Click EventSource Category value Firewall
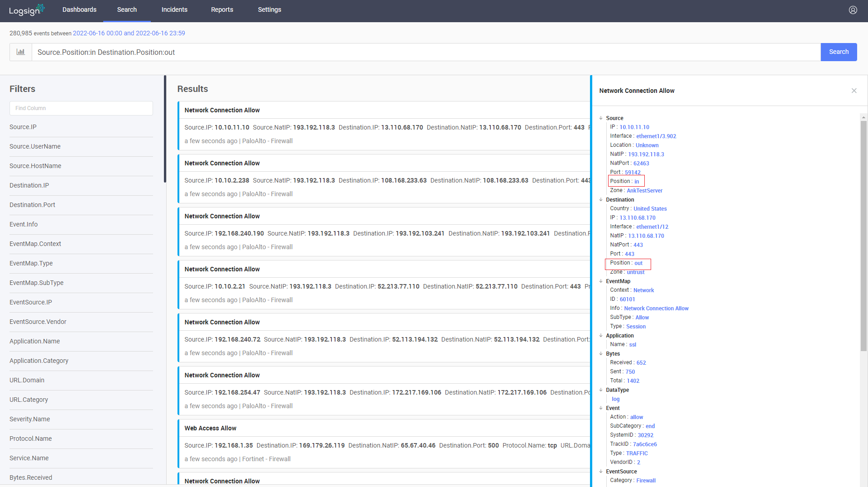Screen dimensions: 868x487 point(646,481)
